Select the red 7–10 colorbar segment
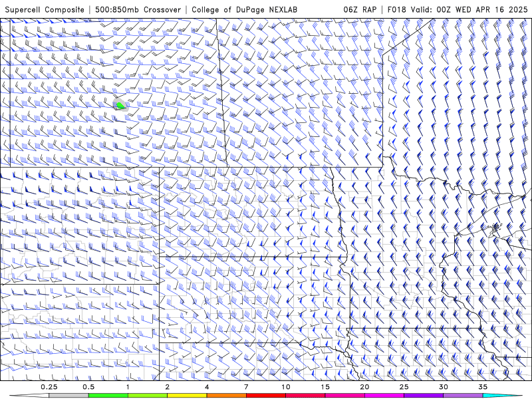Screen dimensions: 532x399 click(x=265, y=396)
